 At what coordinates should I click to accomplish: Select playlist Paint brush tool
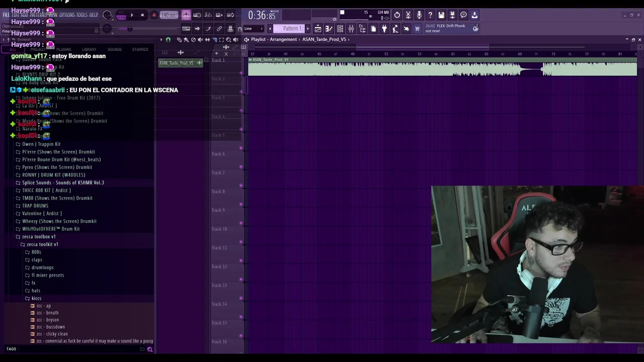tap(186, 40)
